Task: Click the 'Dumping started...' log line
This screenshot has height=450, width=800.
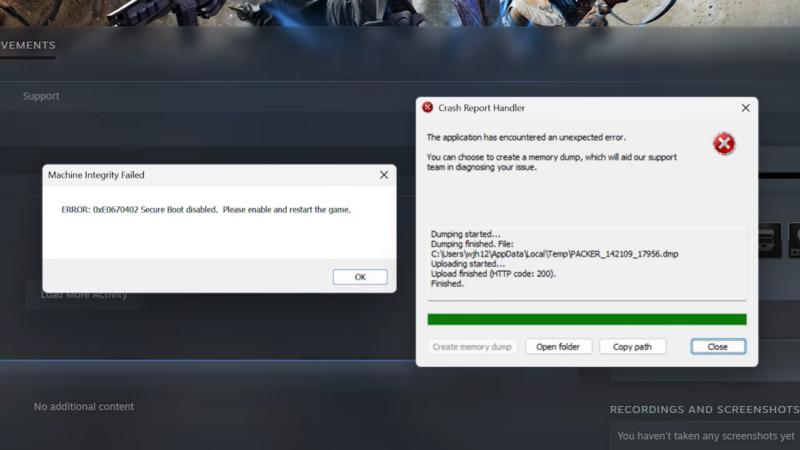Action: [x=466, y=234]
